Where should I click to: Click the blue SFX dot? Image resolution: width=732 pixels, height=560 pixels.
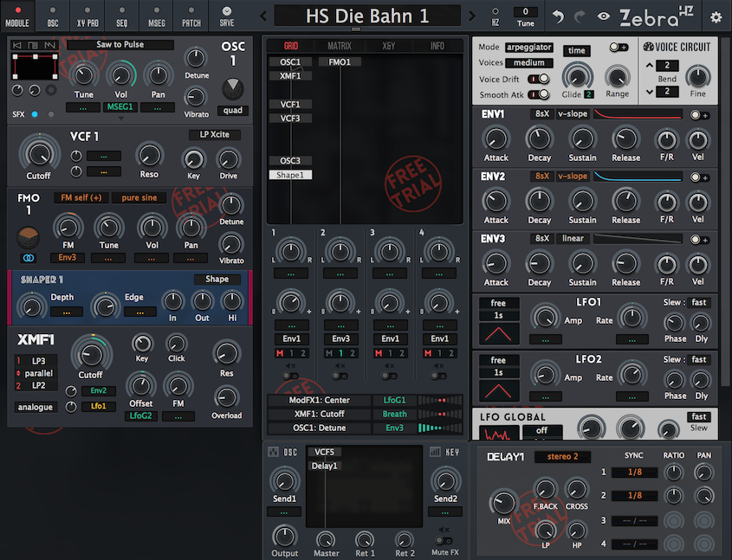[x=35, y=114]
